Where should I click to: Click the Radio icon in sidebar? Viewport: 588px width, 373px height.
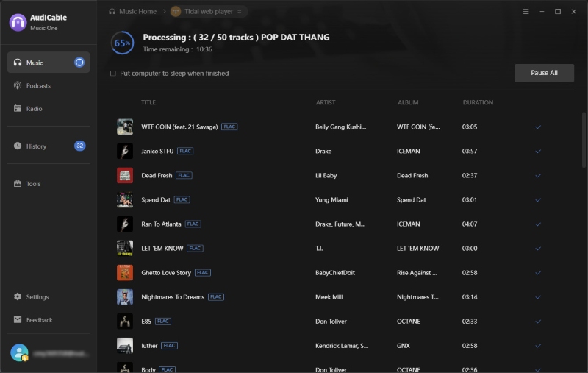coord(18,108)
